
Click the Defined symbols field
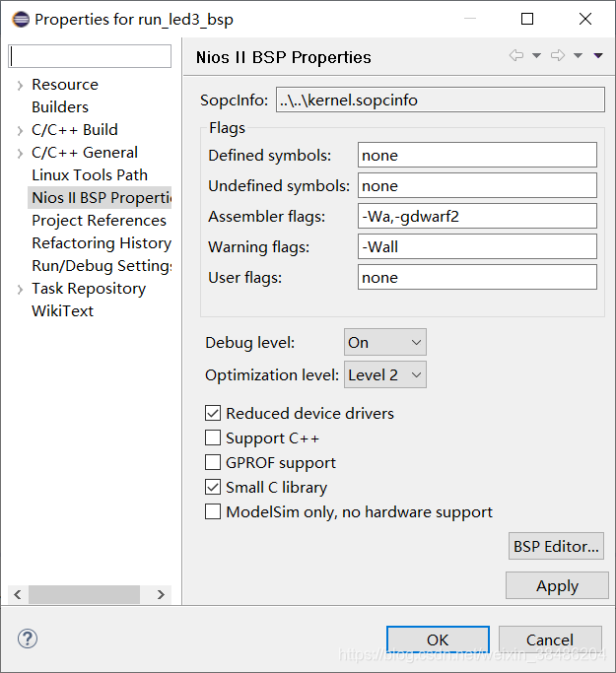(477, 155)
